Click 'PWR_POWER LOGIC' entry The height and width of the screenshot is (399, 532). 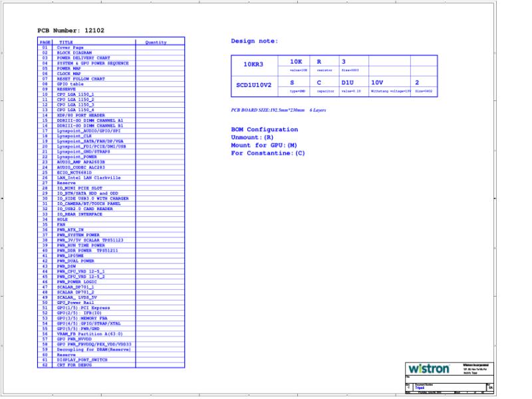click(x=76, y=282)
